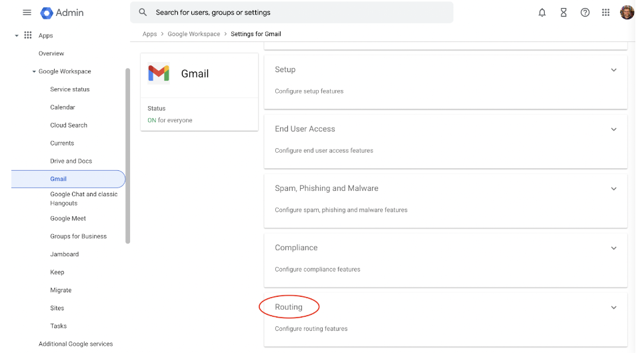This screenshot has width=644, height=359.
Task: Select Calendar in the sidebar
Action: tap(63, 107)
